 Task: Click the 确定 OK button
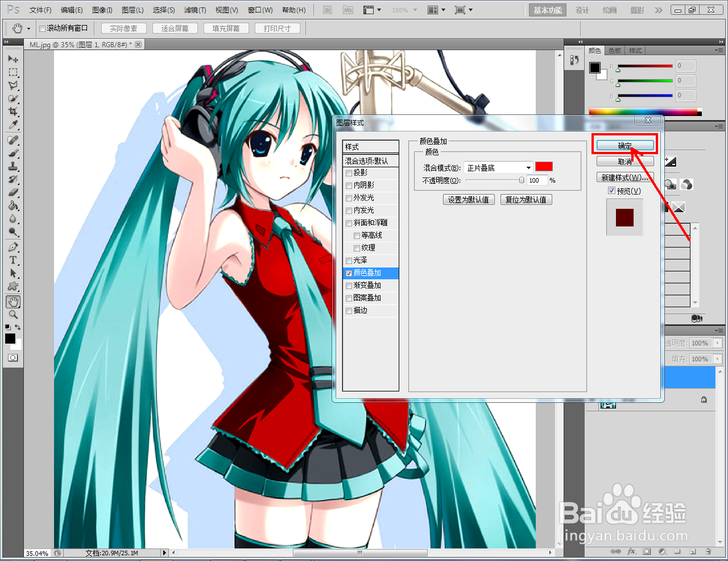[625, 146]
